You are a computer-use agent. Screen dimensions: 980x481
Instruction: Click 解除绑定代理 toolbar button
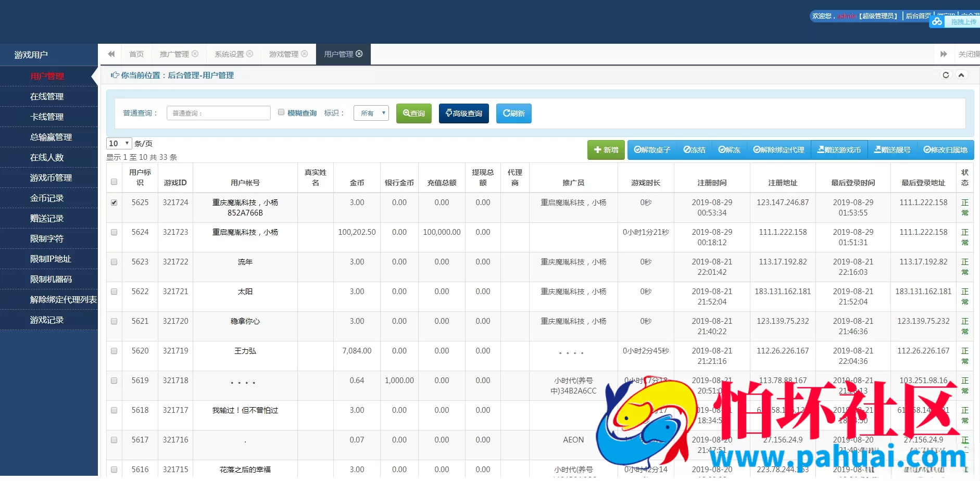click(x=778, y=150)
